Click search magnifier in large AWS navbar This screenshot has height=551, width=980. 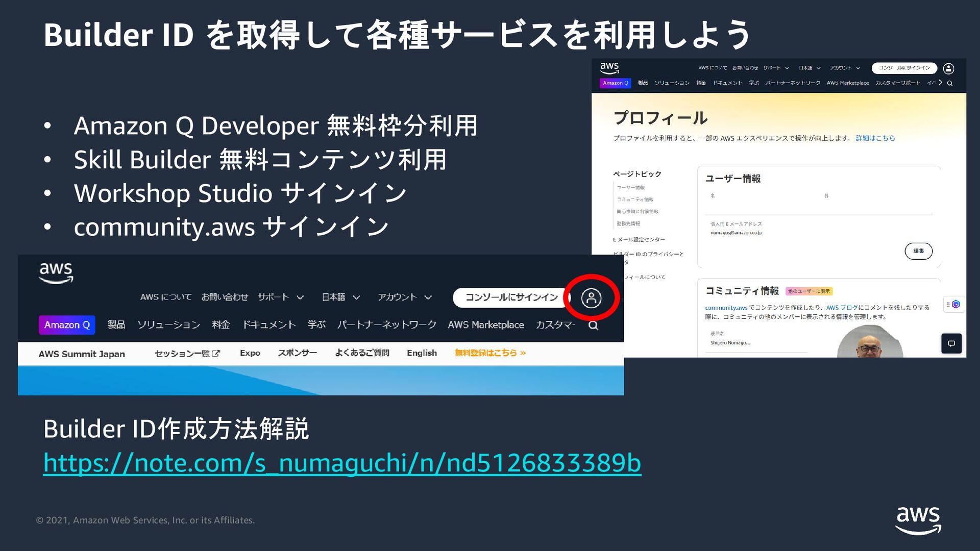(x=593, y=325)
